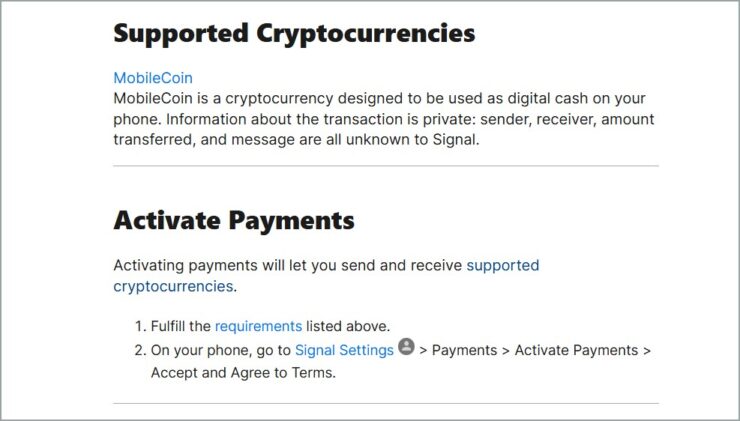Click the Supported Cryptocurrencies heading

pyautogui.click(x=294, y=34)
